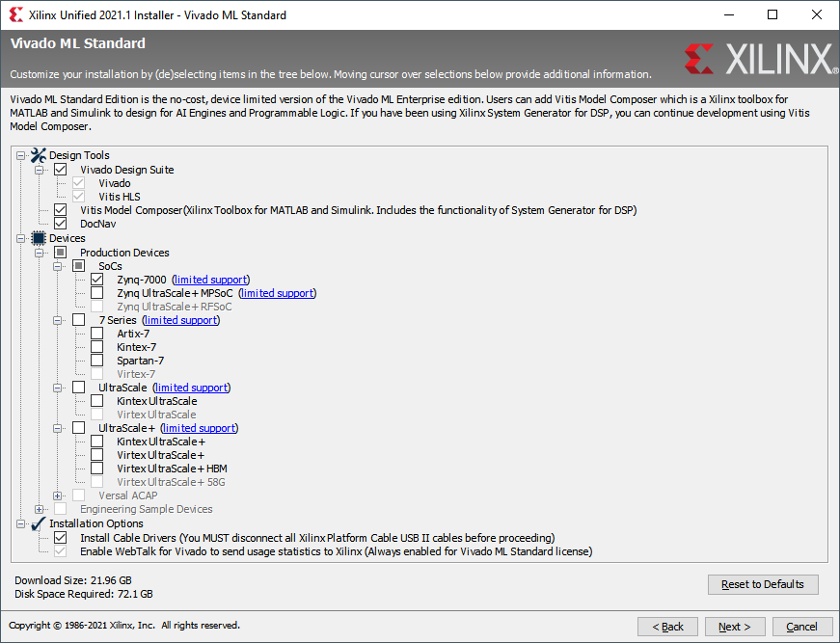This screenshot has width=840, height=643.
Task: Click the Reset to Defaults button
Action: click(762, 584)
